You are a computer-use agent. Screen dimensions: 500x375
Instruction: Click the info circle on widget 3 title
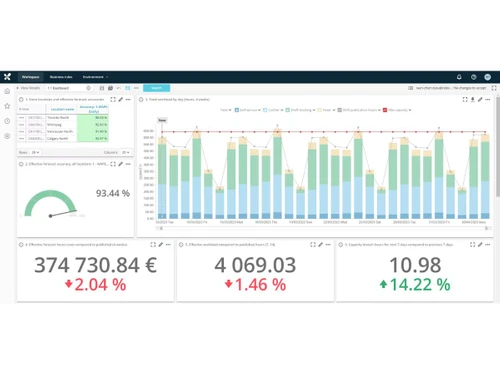[141, 99]
